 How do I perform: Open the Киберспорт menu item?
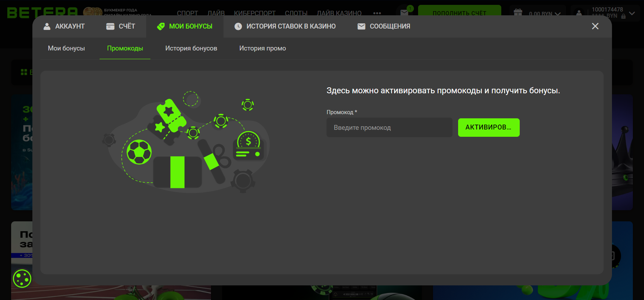click(x=255, y=13)
